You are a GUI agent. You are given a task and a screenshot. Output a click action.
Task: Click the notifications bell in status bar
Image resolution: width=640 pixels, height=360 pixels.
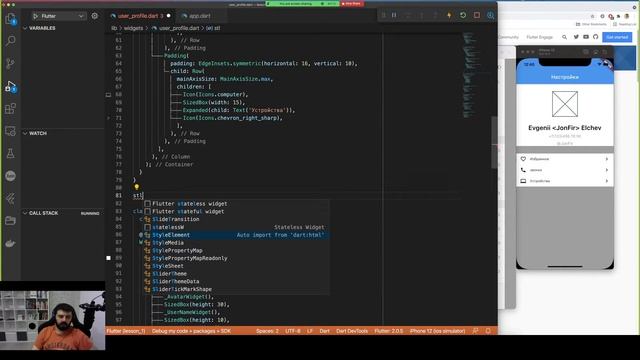(x=488, y=331)
